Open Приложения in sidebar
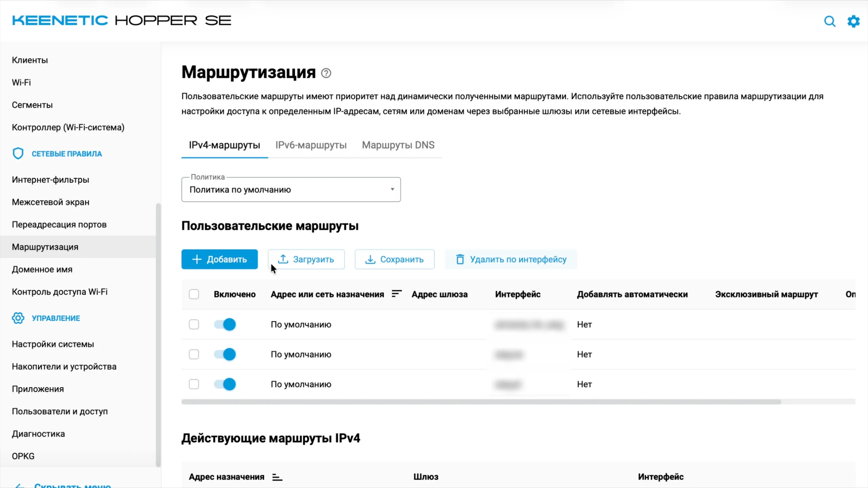The image size is (868, 488). pos(78,389)
